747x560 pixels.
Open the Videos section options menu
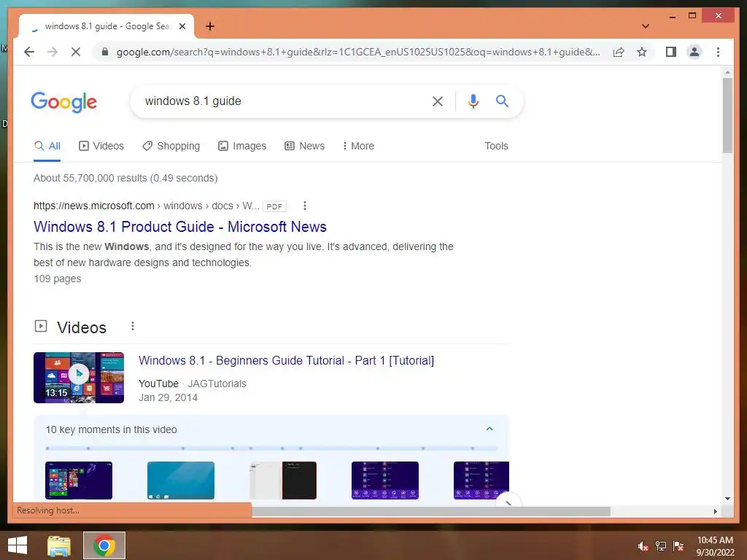click(x=133, y=326)
